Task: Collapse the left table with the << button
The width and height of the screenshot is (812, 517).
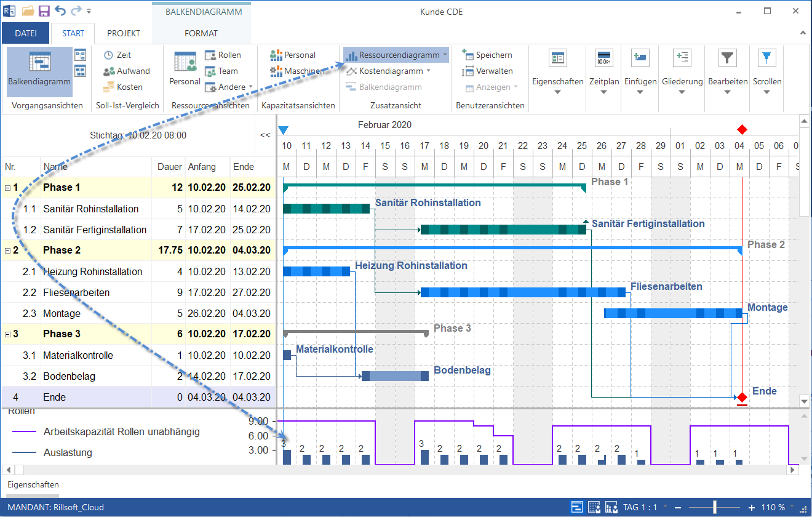Action: pos(264,135)
